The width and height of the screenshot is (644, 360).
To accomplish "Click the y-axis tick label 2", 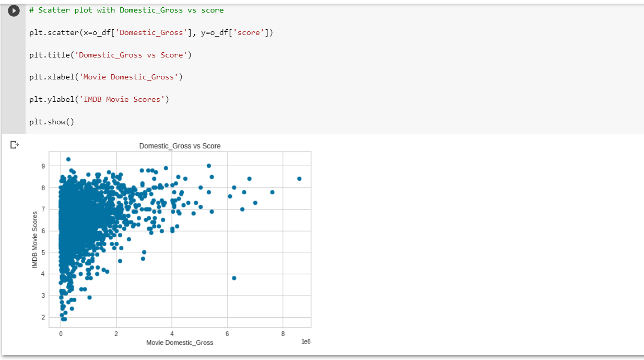I will click(43, 317).
